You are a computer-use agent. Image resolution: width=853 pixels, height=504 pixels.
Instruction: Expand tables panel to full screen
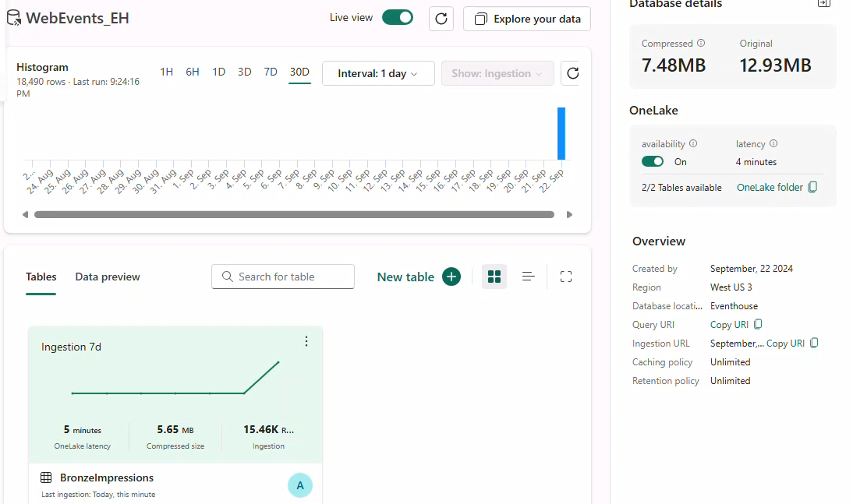point(565,277)
